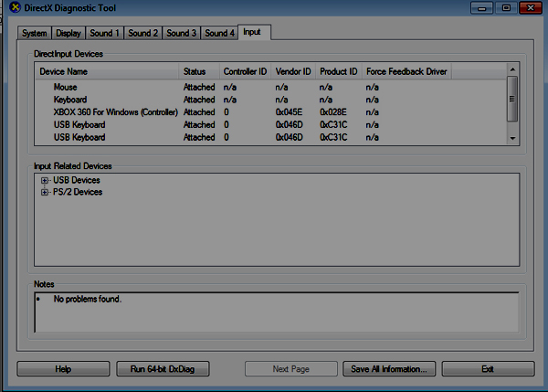The image size is (548, 392).
Task: Select XBOX 360 For Windows (Controller) row
Action: click(271, 112)
